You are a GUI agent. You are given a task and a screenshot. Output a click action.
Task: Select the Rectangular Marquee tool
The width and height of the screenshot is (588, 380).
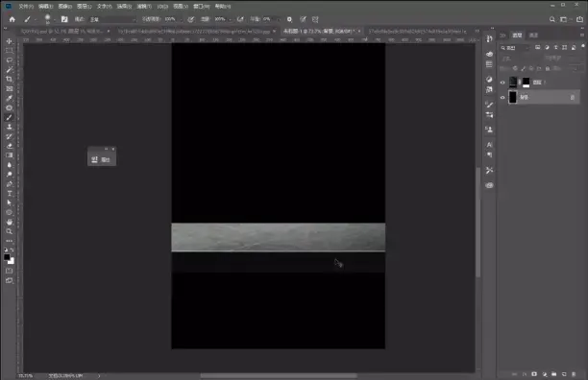(10, 51)
